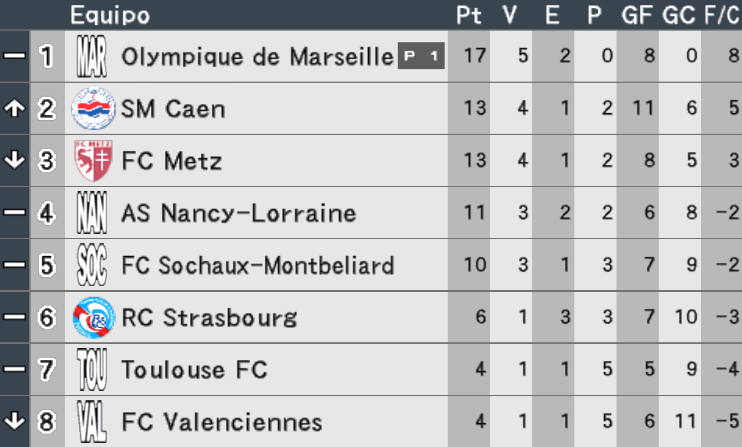Sort by the Pt column header
The width and height of the screenshot is (742, 447).
tap(468, 15)
